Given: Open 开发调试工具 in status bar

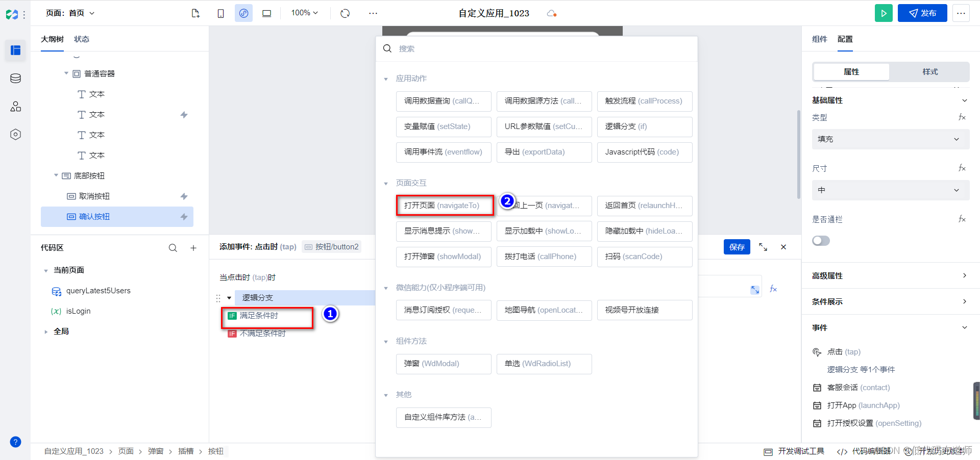Looking at the screenshot, I should click(x=794, y=451).
